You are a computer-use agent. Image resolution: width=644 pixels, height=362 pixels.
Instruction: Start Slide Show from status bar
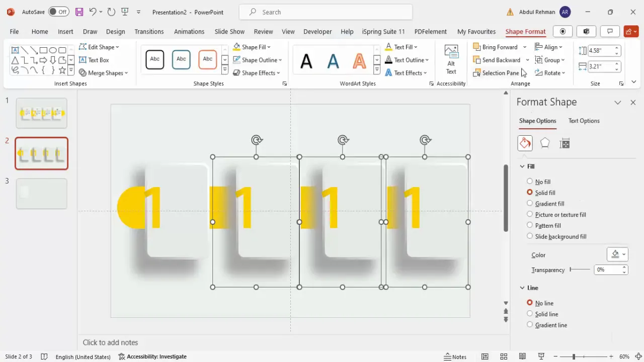coord(541,356)
